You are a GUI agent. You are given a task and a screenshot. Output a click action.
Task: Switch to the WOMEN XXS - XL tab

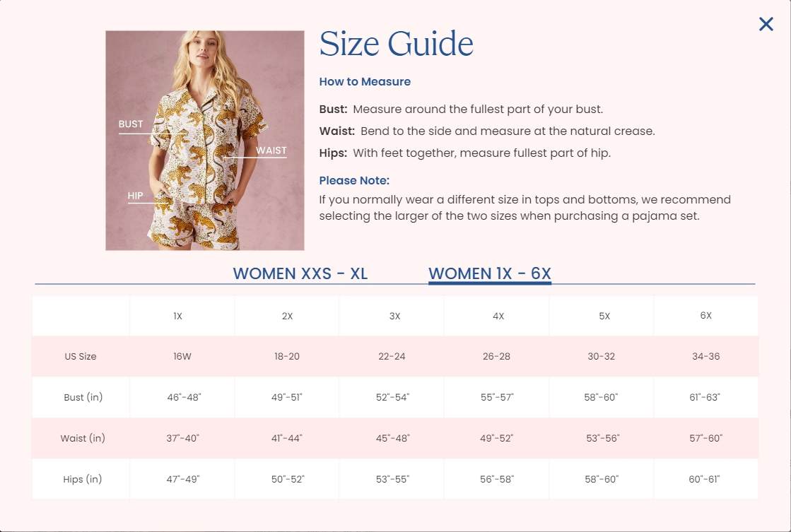pyautogui.click(x=300, y=273)
